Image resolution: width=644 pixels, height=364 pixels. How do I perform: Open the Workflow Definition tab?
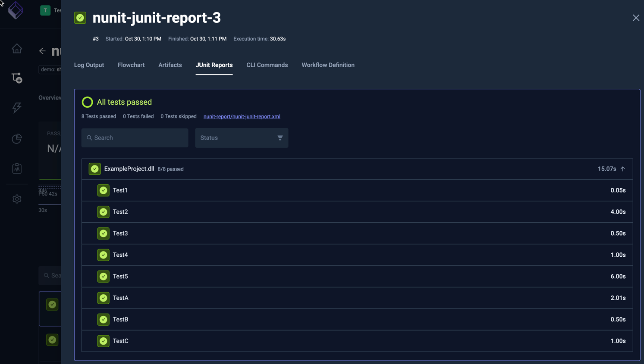pyautogui.click(x=328, y=65)
